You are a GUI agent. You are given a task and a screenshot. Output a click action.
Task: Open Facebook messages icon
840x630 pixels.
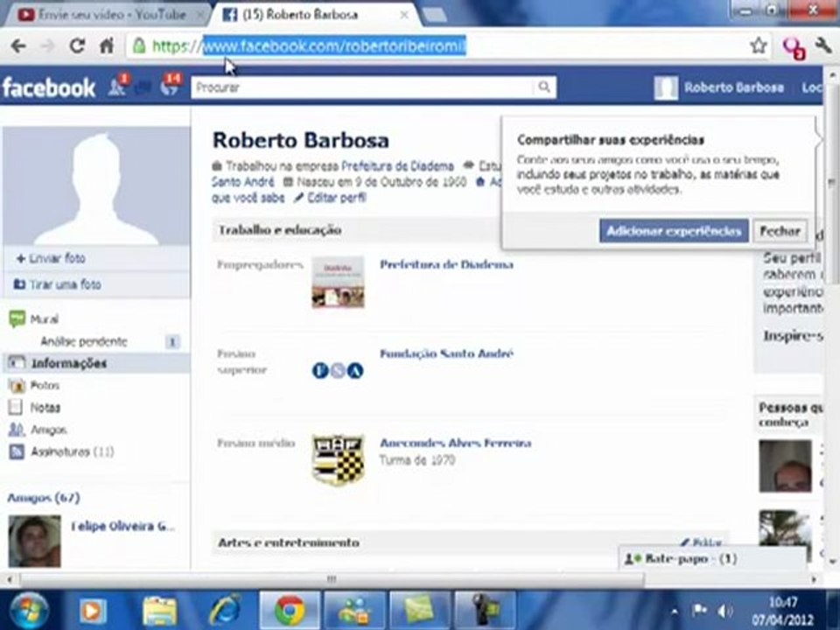point(143,87)
